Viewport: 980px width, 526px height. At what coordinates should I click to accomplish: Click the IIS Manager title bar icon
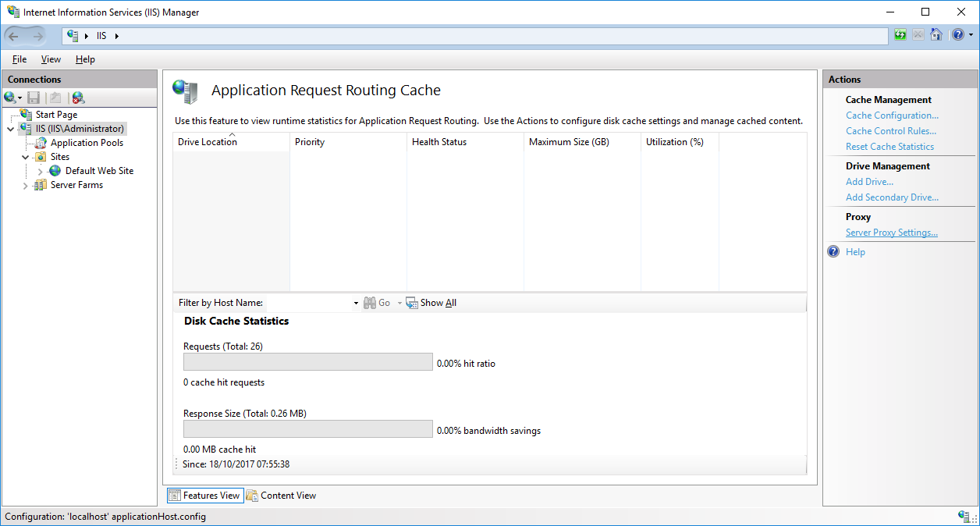13,12
